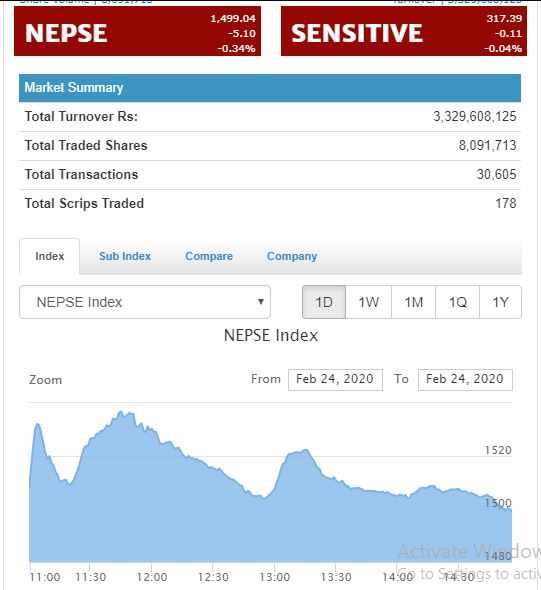Open the Index tab
The width and height of the screenshot is (541, 590).
pos(50,256)
